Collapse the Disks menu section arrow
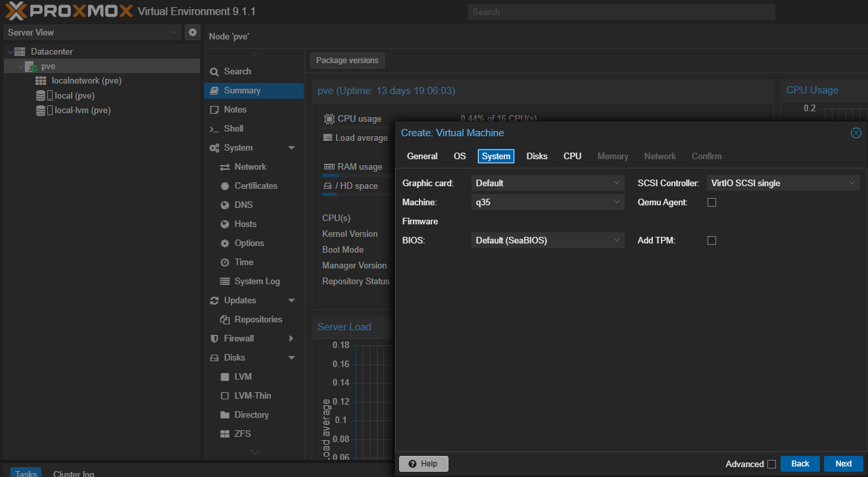Image resolution: width=868 pixels, height=477 pixels. tap(291, 358)
